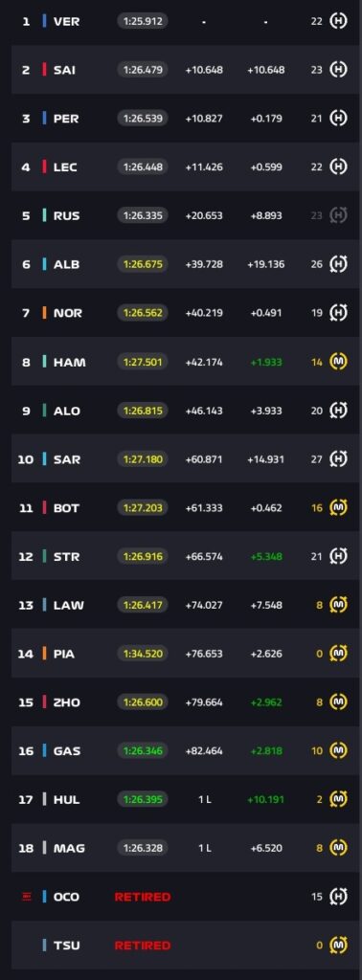Click GAS's green lap time 1:26.346
This screenshot has width=362, height=980.
[x=143, y=750]
